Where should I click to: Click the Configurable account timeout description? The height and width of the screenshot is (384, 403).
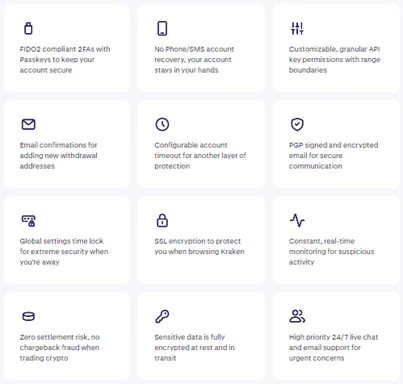point(200,155)
